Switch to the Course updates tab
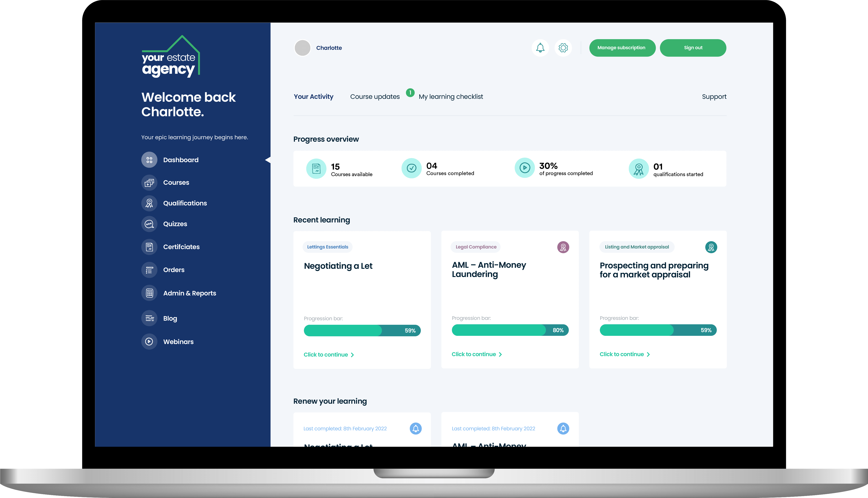 (375, 96)
